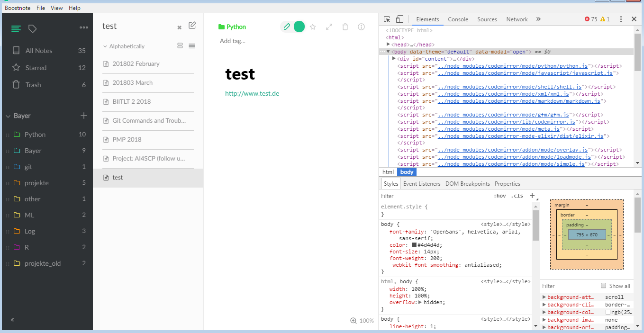Open the DevTools customize menu
This screenshot has width=644, height=333.
click(x=621, y=19)
